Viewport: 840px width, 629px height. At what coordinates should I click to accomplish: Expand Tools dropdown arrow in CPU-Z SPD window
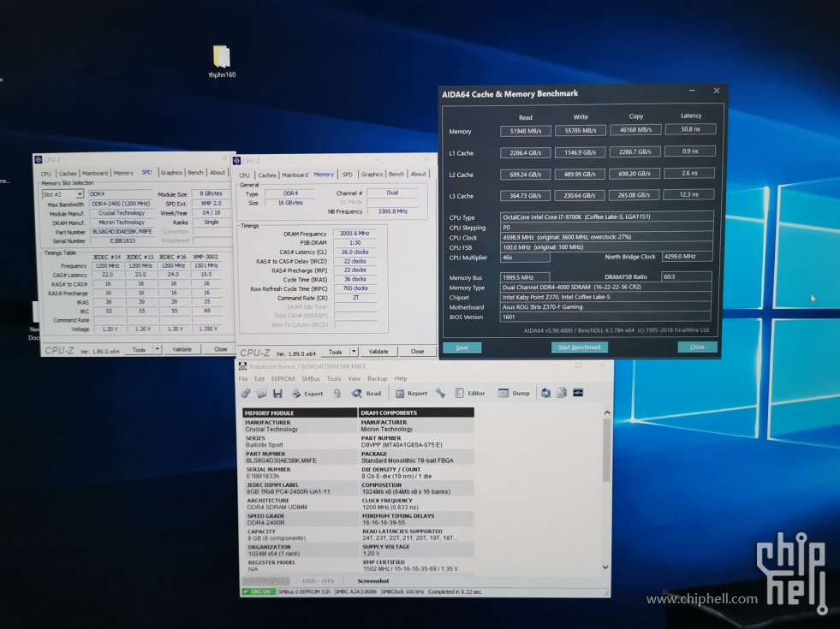click(x=158, y=349)
